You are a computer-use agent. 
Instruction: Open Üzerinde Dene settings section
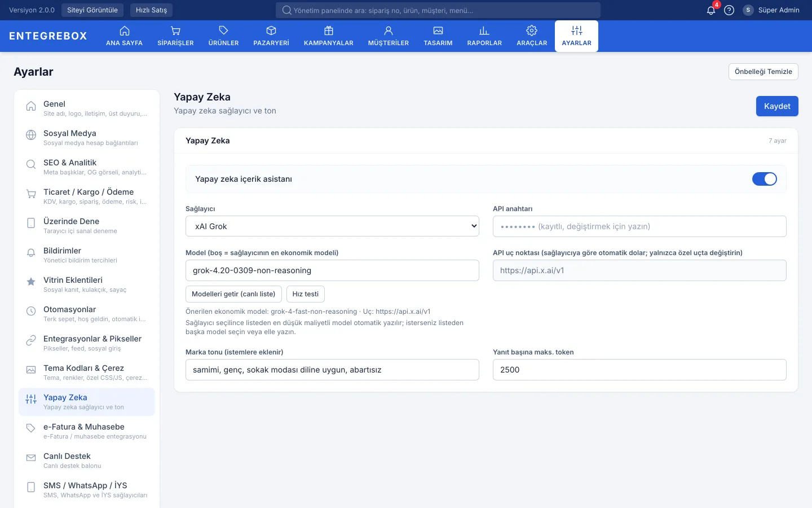tap(87, 225)
